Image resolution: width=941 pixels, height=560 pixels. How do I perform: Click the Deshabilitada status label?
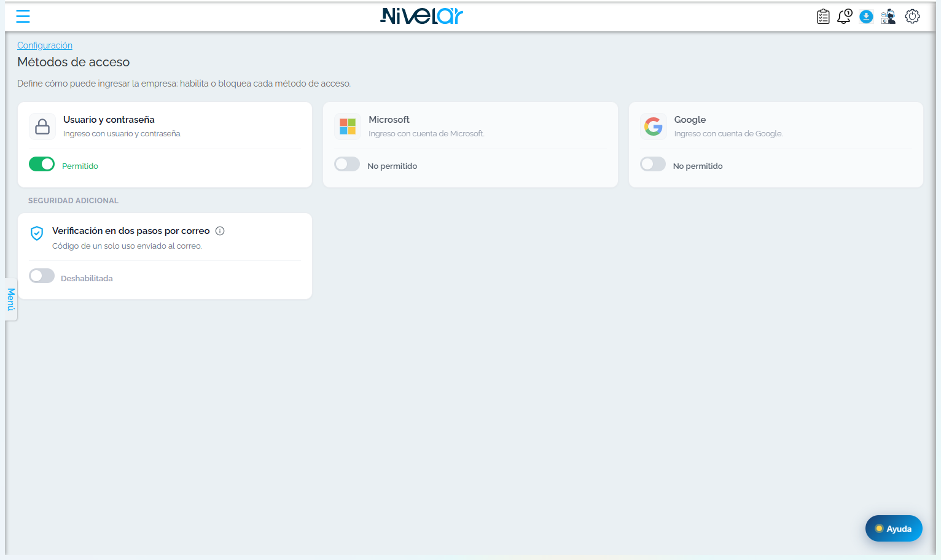tap(87, 278)
